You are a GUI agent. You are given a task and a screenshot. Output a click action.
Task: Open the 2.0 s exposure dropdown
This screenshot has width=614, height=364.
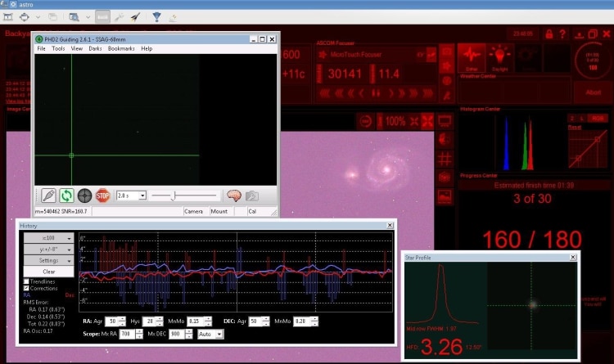coord(142,195)
